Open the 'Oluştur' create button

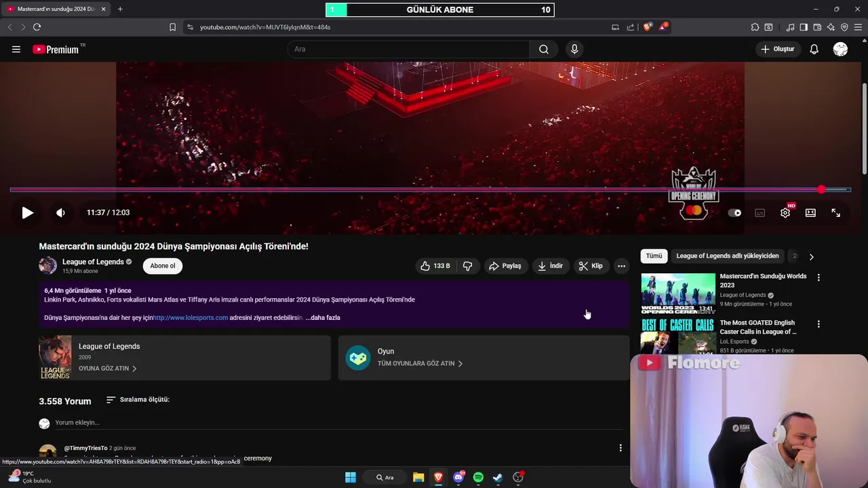777,49
